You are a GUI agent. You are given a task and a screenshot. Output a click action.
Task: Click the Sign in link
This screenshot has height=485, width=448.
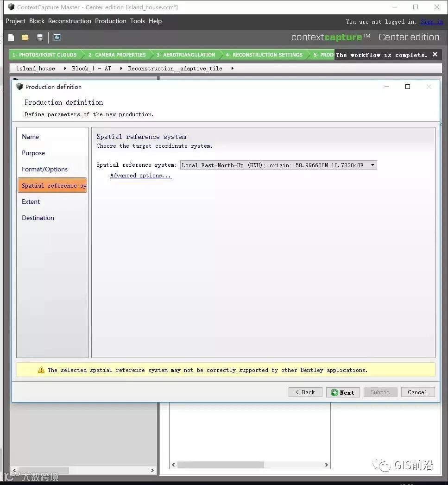pos(432,22)
